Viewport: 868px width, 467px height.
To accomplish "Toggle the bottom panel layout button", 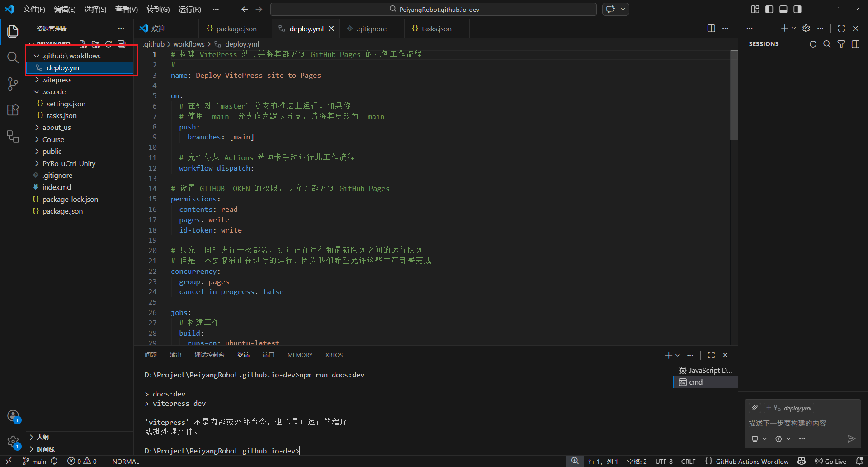I will [x=783, y=9].
